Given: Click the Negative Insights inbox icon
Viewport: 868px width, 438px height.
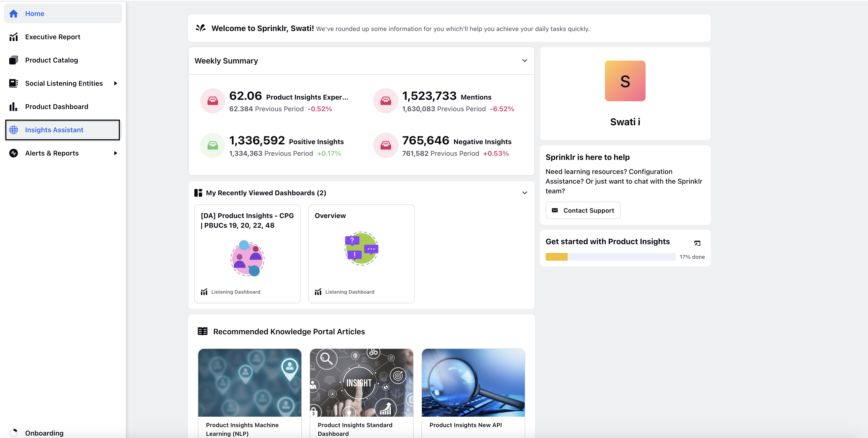Looking at the screenshot, I should click(x=386, y=145).
